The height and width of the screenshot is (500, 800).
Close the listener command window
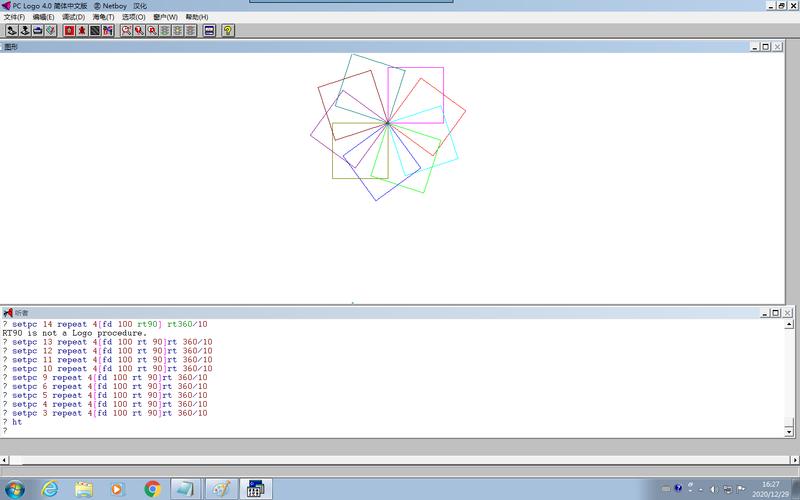point(787,313)
